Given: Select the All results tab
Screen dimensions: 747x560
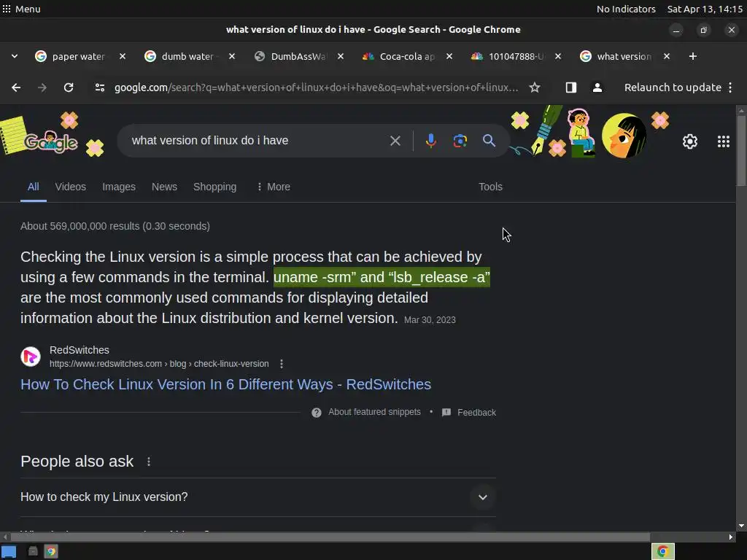Looking at the screenshot, I should [x=33, y=187].
